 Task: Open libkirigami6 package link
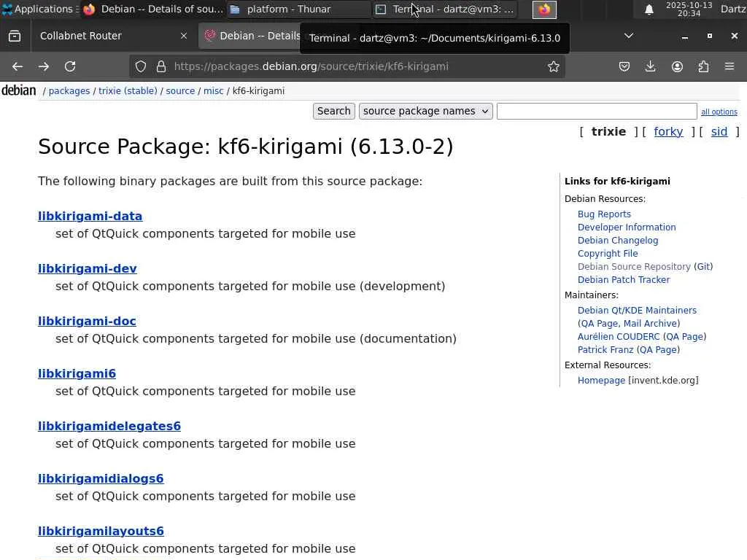coord(77,374)
